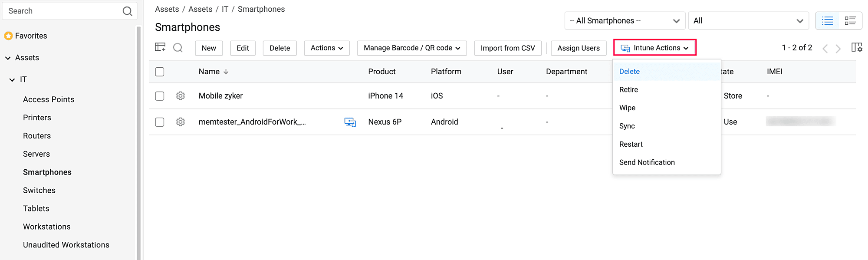Click the Assign Users button

click(578, 48)
